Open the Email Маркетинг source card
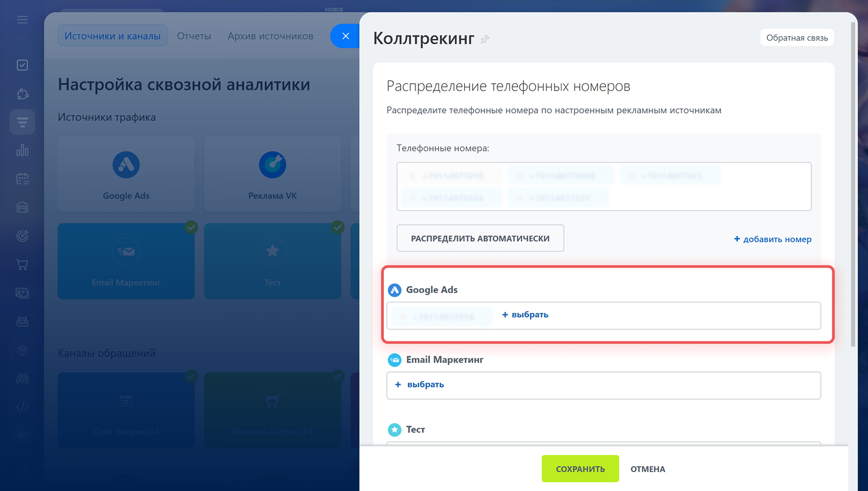Image resolution: width=868 pixels, height=491 pixels. tap(126, 261)
